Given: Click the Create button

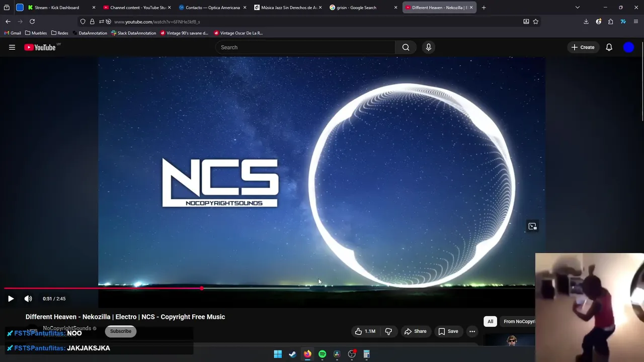Looking at the screenshot, I should click(x=583, y=47).
